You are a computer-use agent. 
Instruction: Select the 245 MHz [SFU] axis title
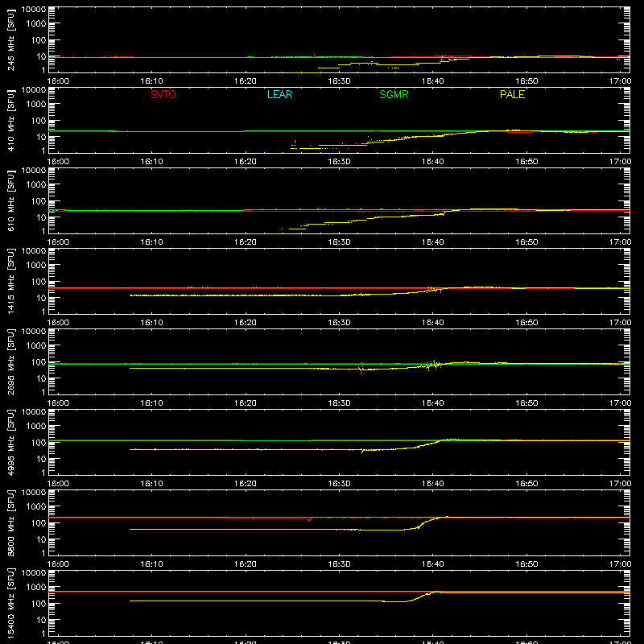point(10,39)
